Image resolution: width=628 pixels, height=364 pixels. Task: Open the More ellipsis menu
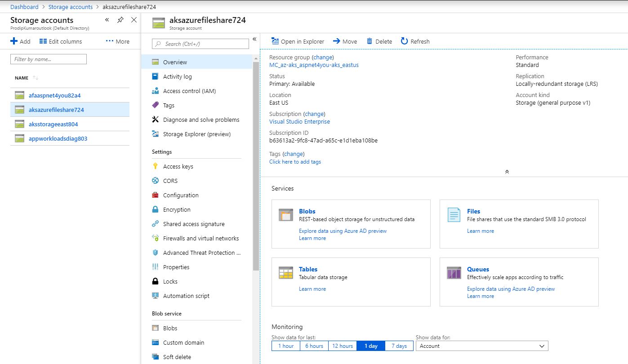[x=117, y=41]
